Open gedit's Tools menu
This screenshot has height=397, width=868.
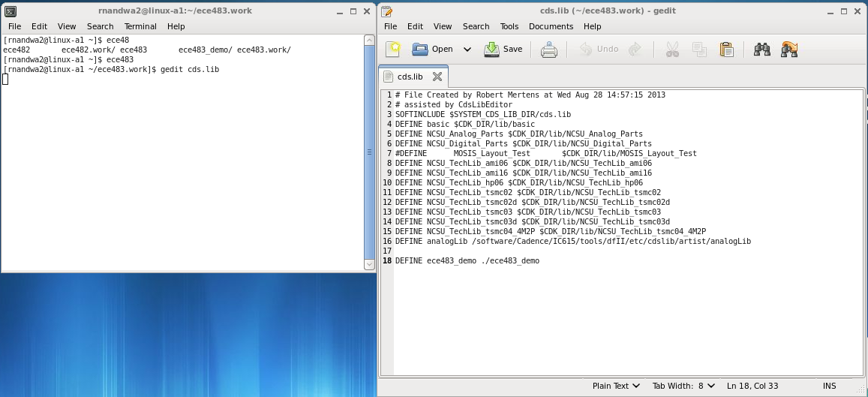point(509,26)
